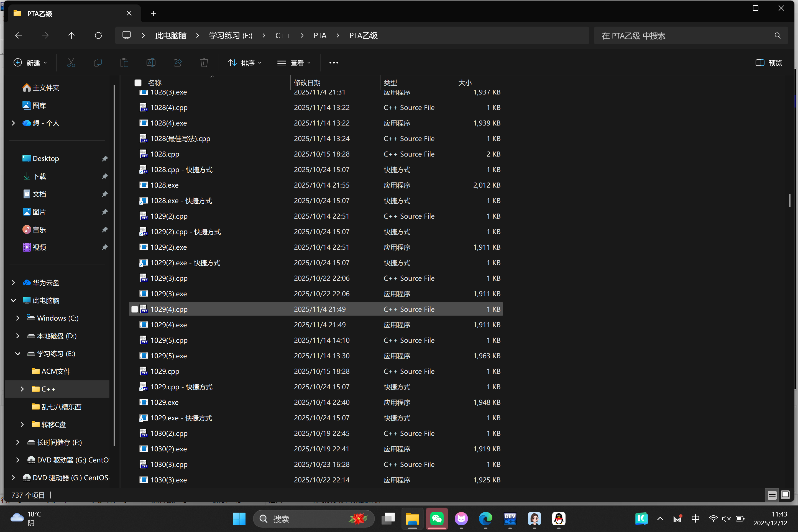Click the Share icon in toolbar

tap(177, 63)
